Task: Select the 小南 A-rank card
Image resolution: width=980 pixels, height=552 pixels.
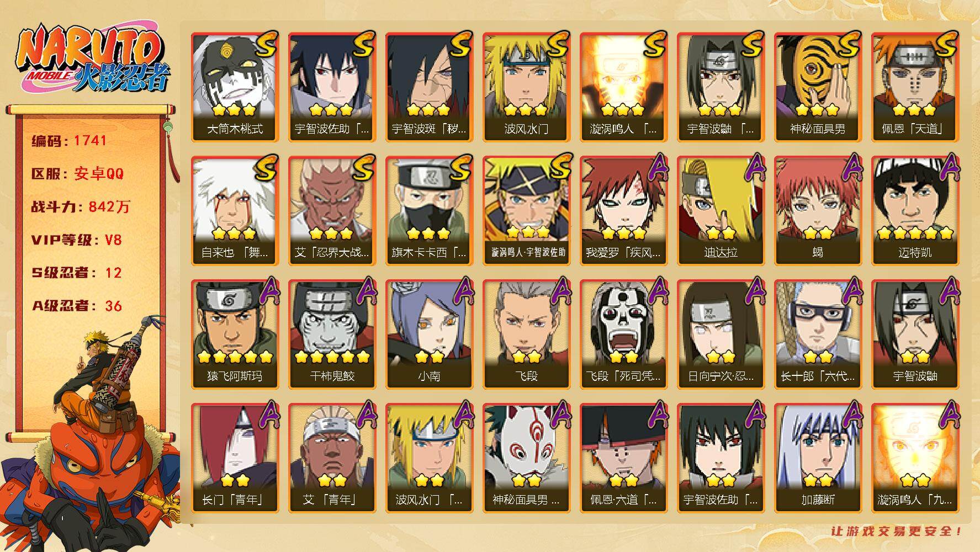Action: pos(429,334)
